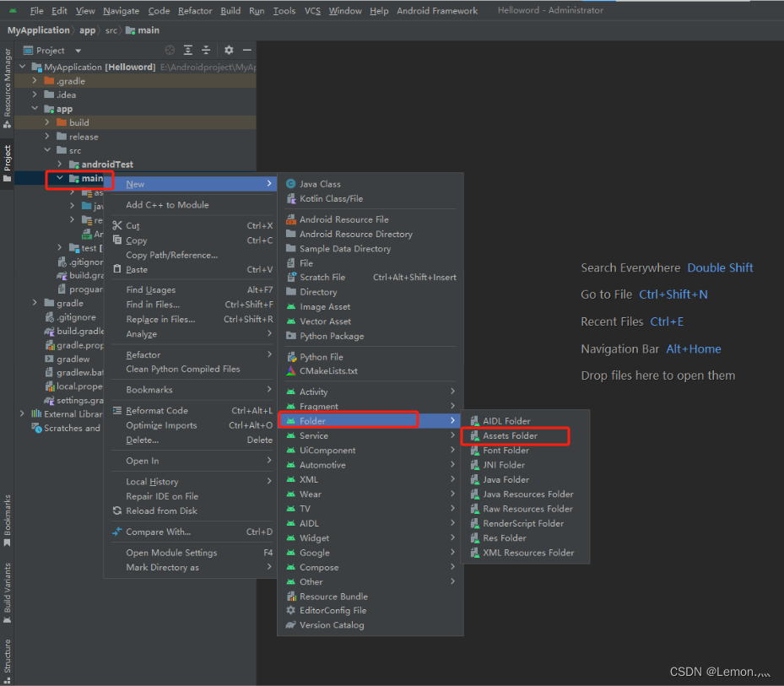
Task: Select AIDL Folder option
Action: coord(525,421)
